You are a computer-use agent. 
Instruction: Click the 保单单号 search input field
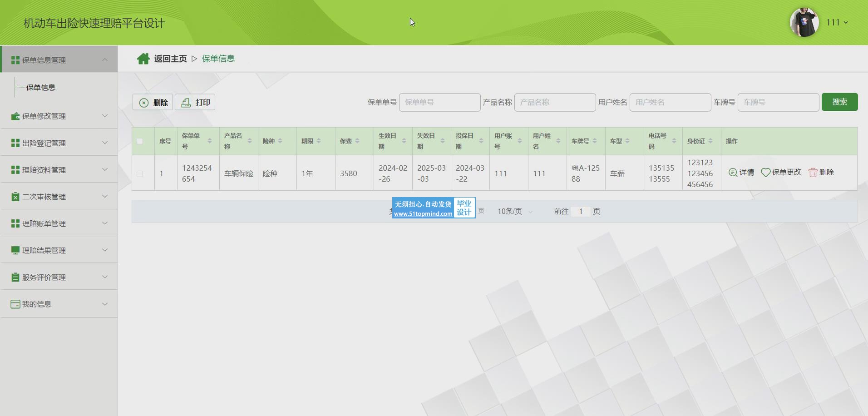click(439, 103)
